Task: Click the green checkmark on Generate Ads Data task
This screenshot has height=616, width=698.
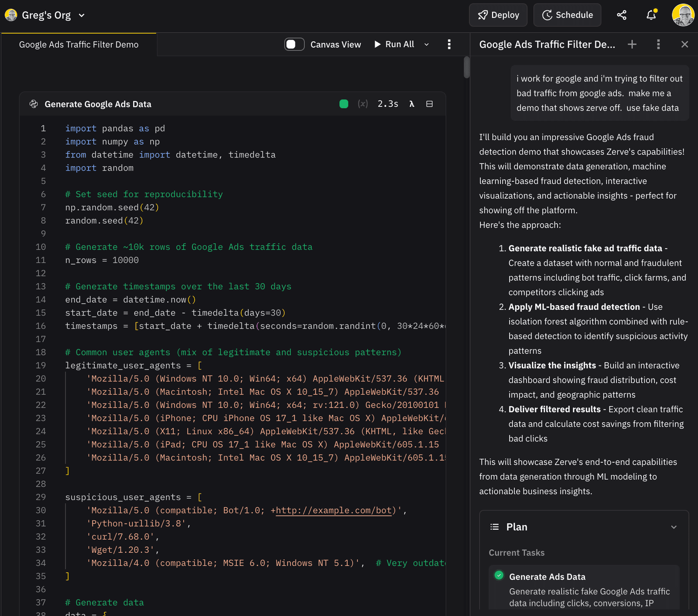Action: [x=499, y=575]
